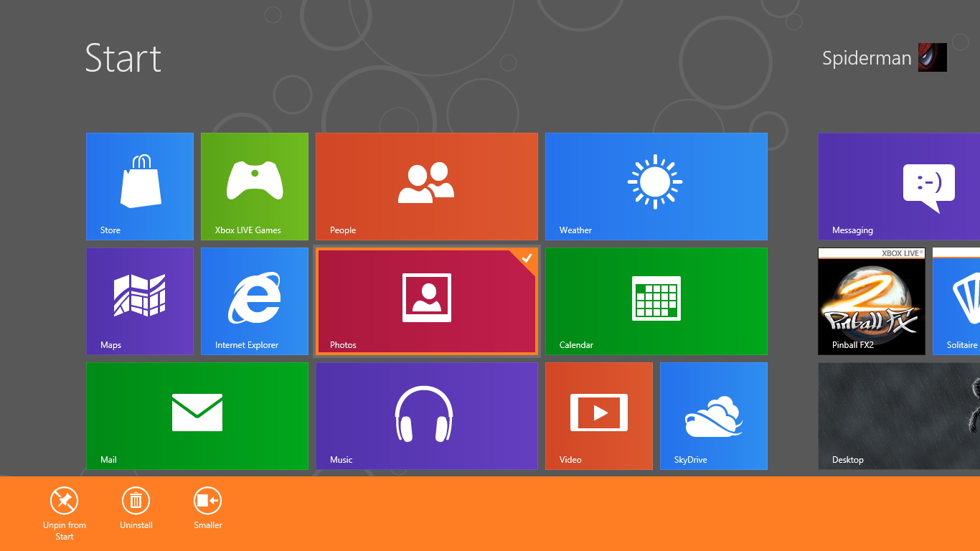Open the Messaging tile

[899, 187]
